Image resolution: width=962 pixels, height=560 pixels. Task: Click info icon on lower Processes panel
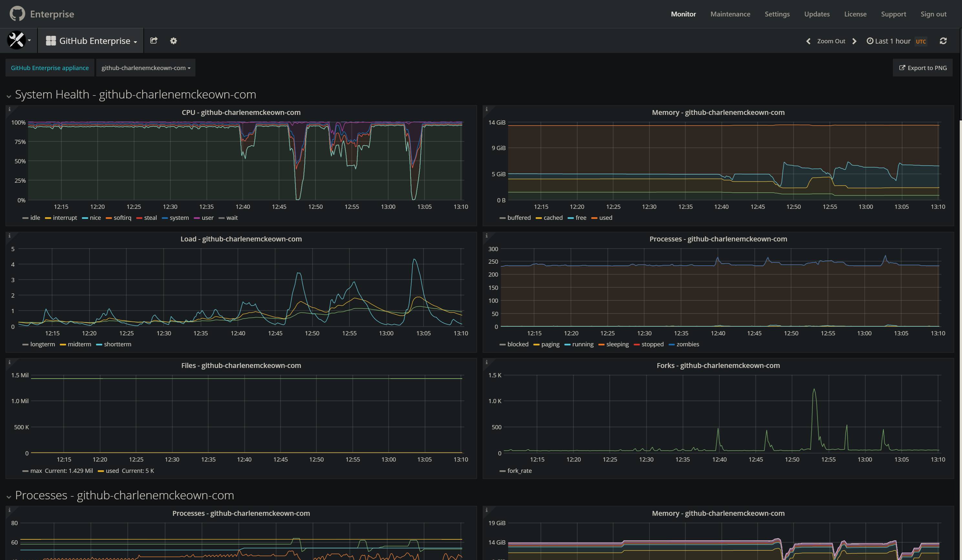pyautogui.click(x=10, y=510)
